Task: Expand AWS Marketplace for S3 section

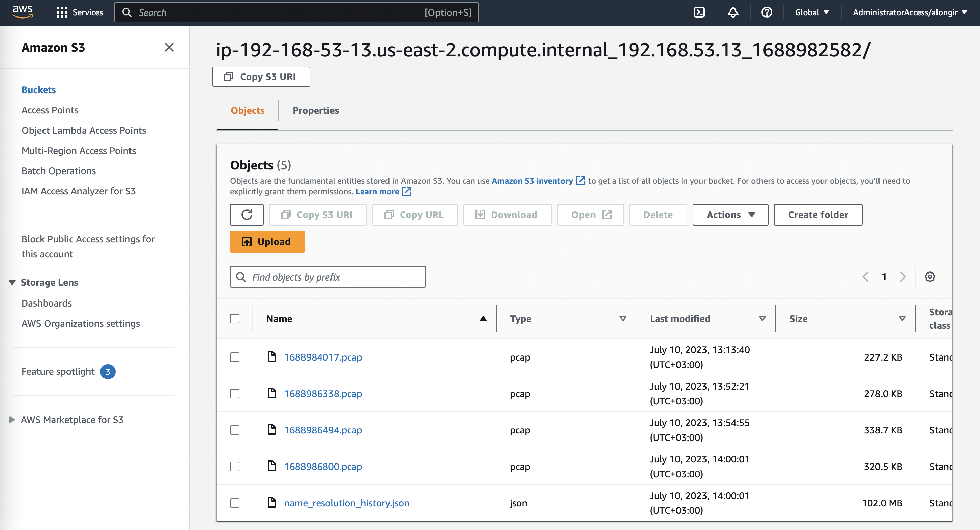Action: click(x=12, y=420)
